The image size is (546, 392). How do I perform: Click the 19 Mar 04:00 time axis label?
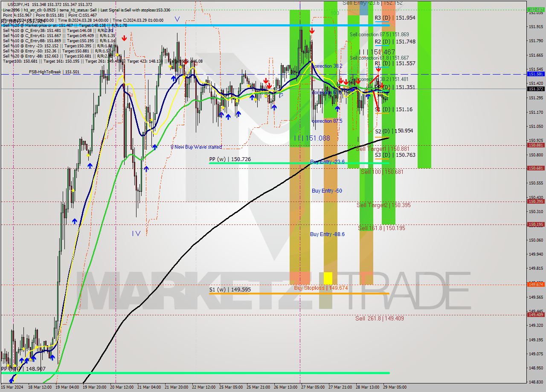pos(67,388)
